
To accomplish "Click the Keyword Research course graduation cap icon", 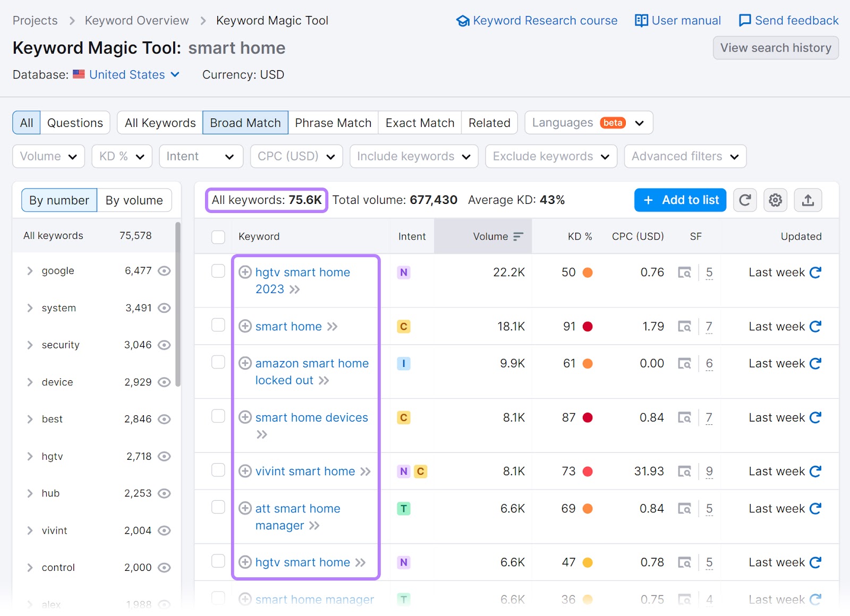I will 463,20.
